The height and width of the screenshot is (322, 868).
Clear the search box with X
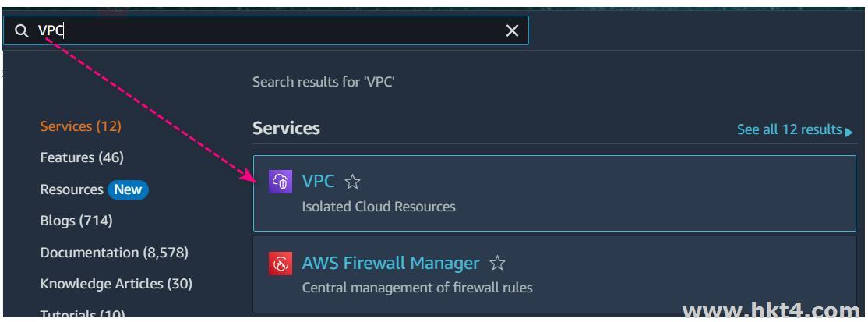[512, 30]
